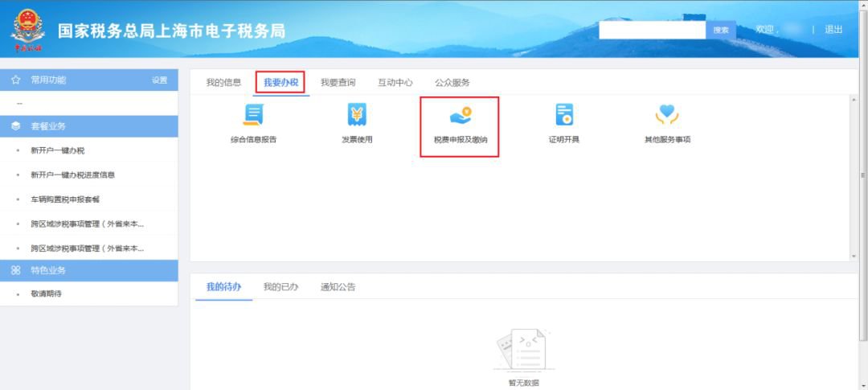Click the 套餐业务 layers icon

point(15,126)
